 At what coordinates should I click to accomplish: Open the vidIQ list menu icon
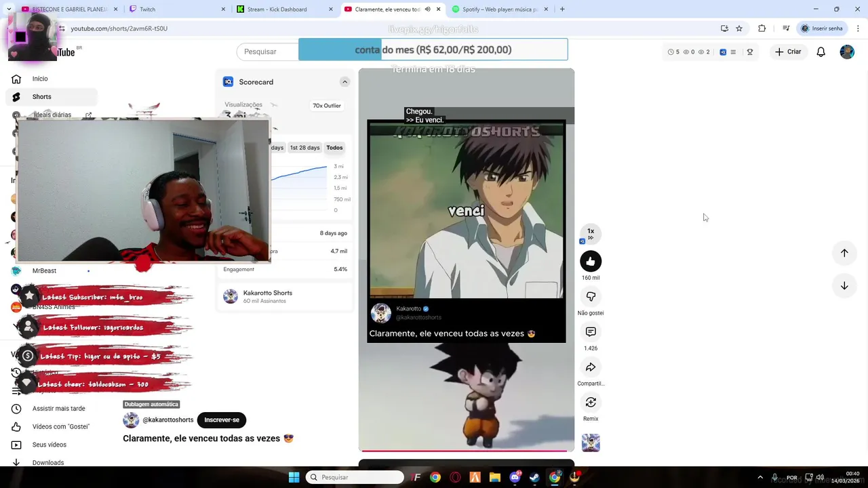coord(733,52)
